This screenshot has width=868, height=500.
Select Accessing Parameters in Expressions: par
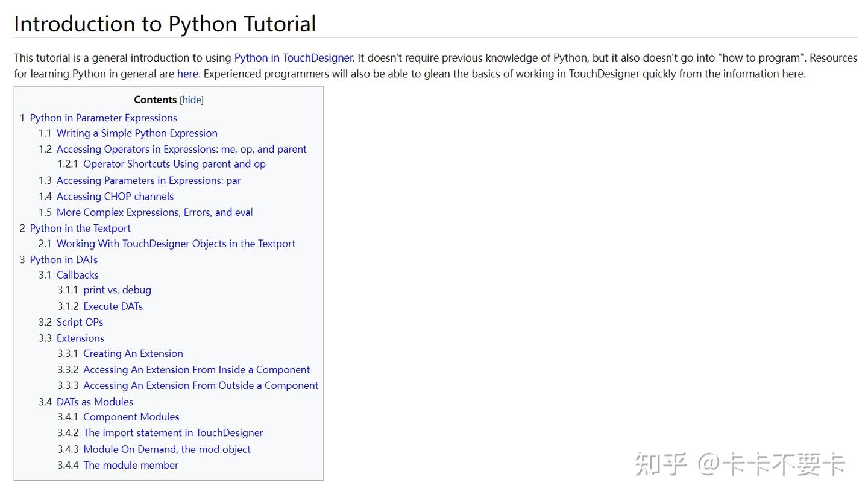(148, 180)
